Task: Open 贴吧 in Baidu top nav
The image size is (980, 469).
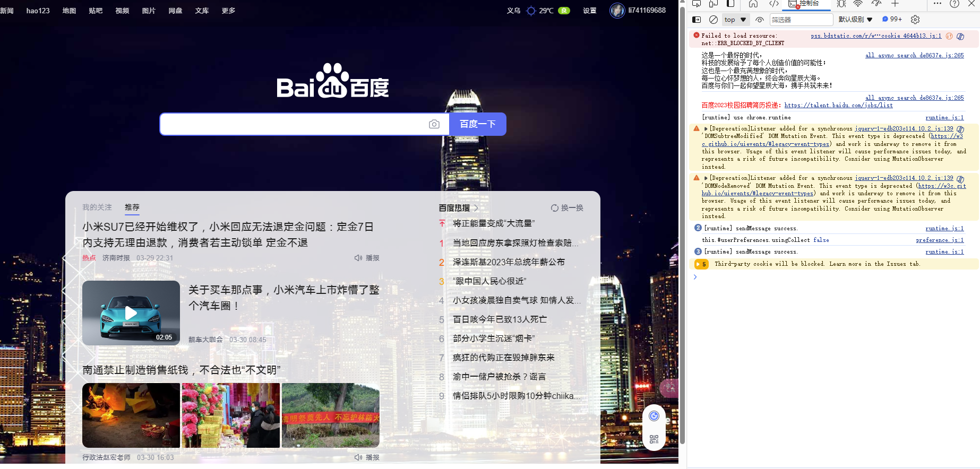Action: [96, 11]
